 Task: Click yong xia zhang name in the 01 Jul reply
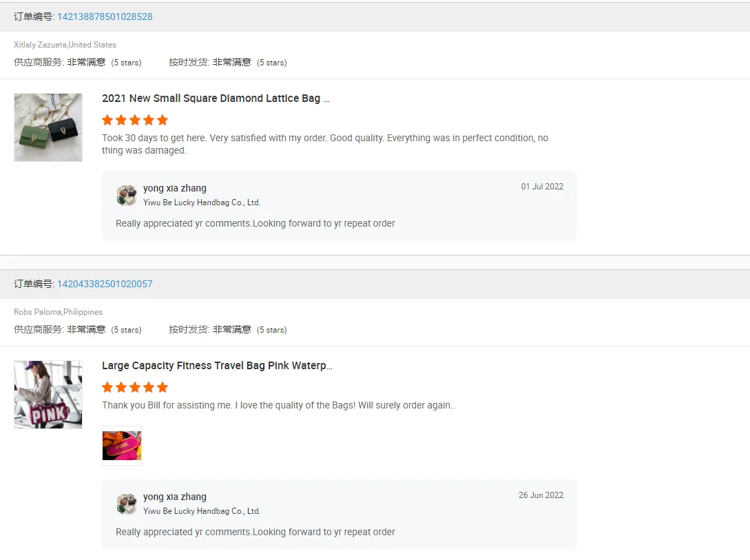point(175,188)
